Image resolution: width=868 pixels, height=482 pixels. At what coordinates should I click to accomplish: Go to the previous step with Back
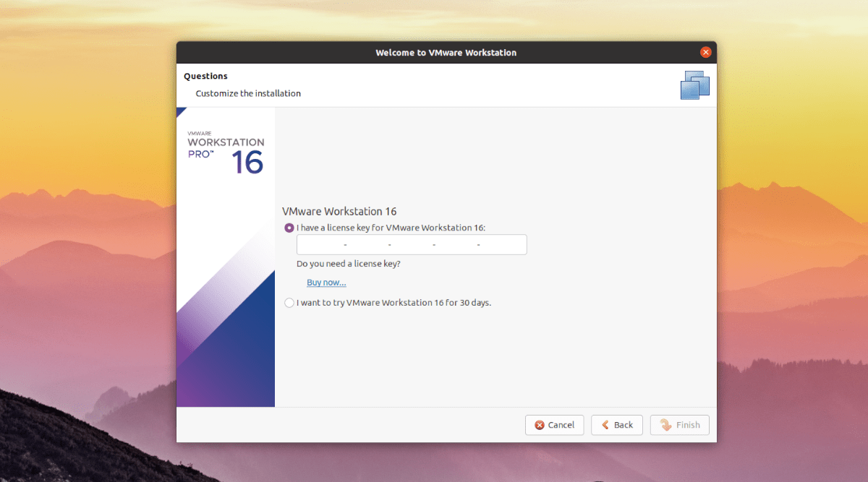click(617, 425)
